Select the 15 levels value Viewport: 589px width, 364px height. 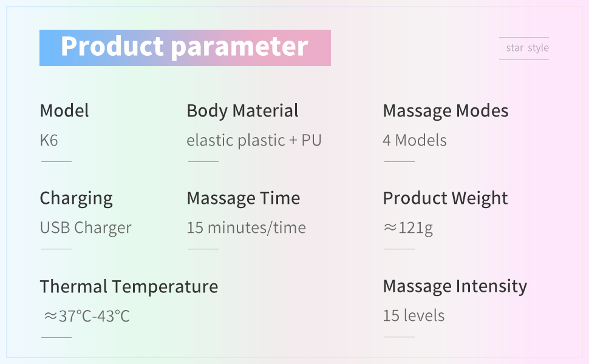pos(414,315)
